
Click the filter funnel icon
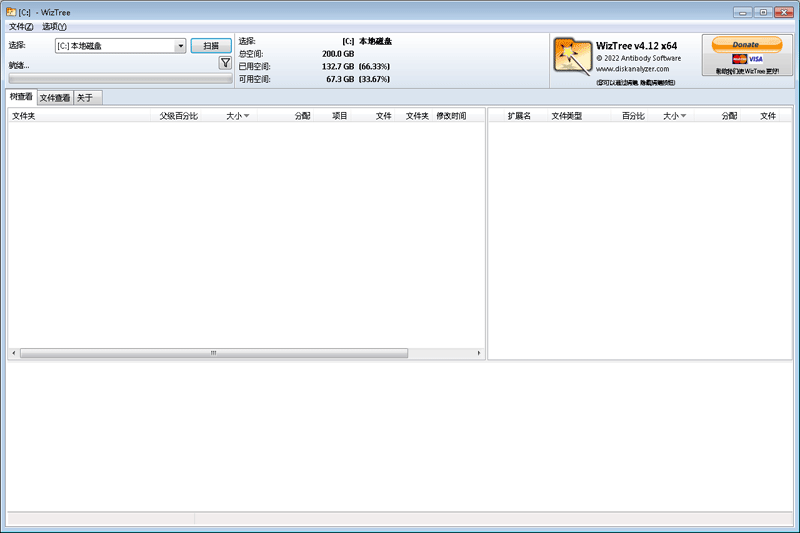tap(225, 63)
